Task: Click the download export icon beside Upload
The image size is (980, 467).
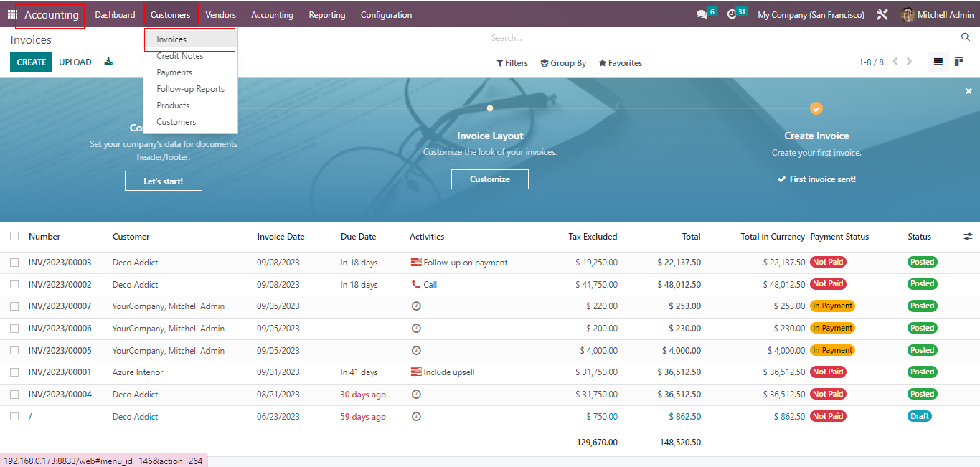Action: point(108,62)
